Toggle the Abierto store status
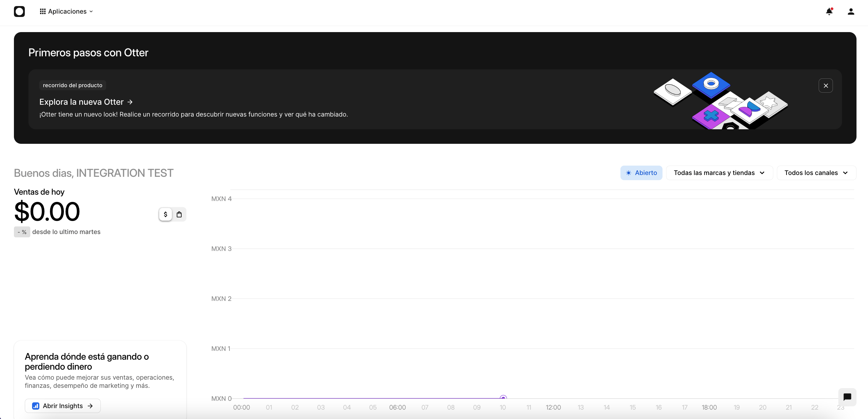The height and width of the screenshot is (419, 868). pyautogui.click(x=641, y=173)
